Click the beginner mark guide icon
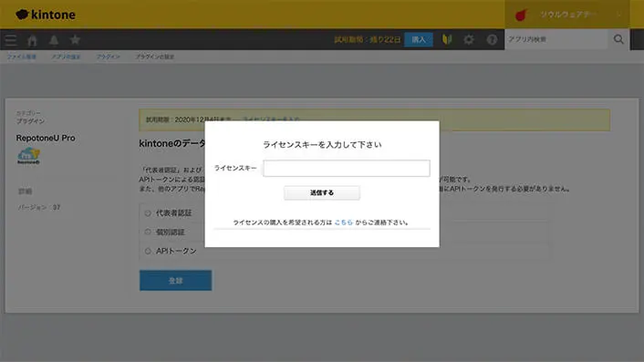Screen dimensions: 644x362 (447, 39)
